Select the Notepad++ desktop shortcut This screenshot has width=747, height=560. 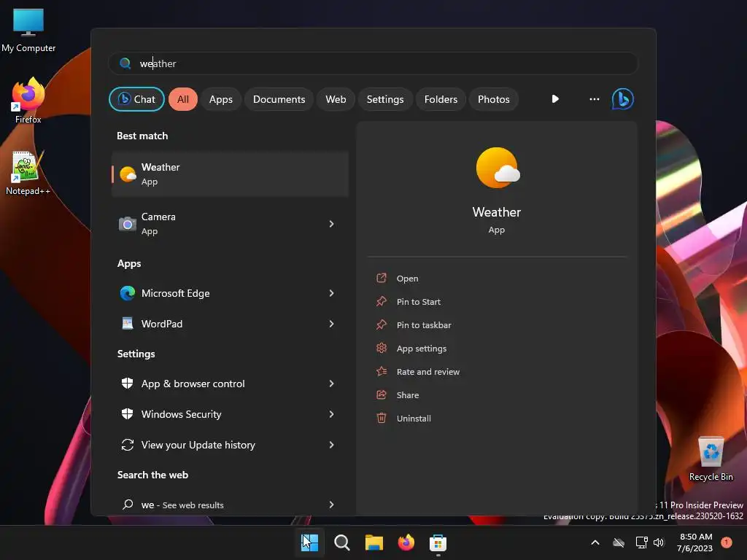pos(28,174)
